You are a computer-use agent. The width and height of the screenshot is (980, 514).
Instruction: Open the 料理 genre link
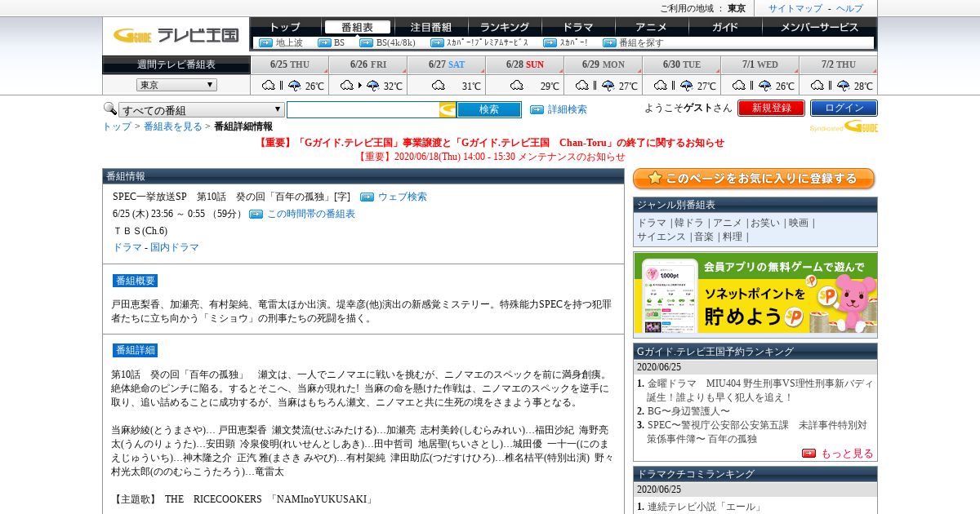(x=733, y=237)
